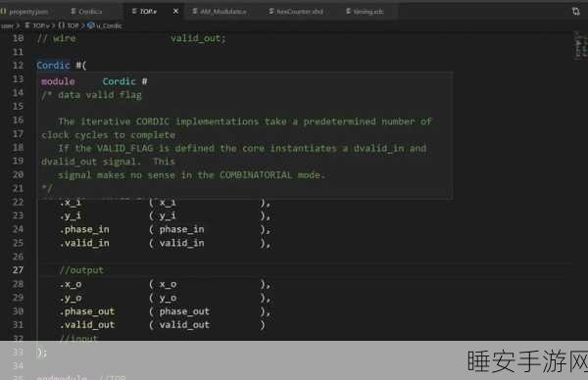
Task: Click the .phase_in port name on line 24
Action: click(x=84, y=229)
